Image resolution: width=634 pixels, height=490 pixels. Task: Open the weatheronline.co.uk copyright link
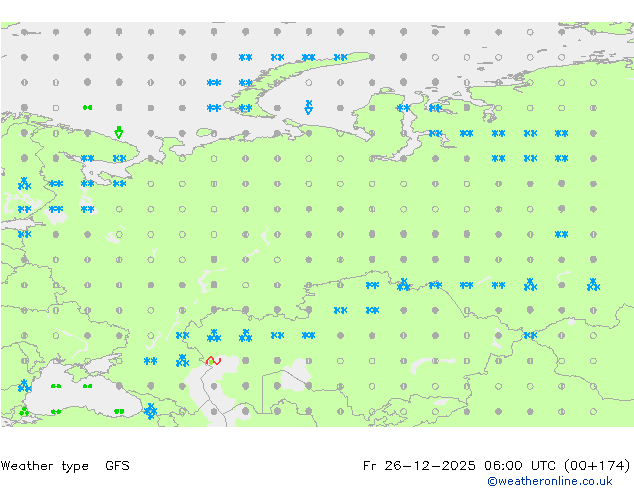tap(550, 481)
